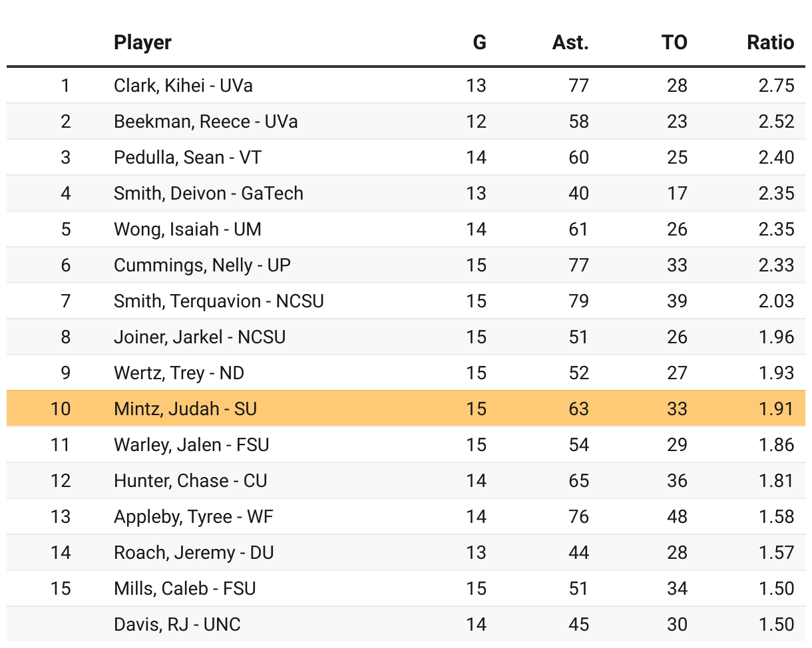Click the TO column header
This screenshot has height=648, width=812.
[x=674, y=43]
